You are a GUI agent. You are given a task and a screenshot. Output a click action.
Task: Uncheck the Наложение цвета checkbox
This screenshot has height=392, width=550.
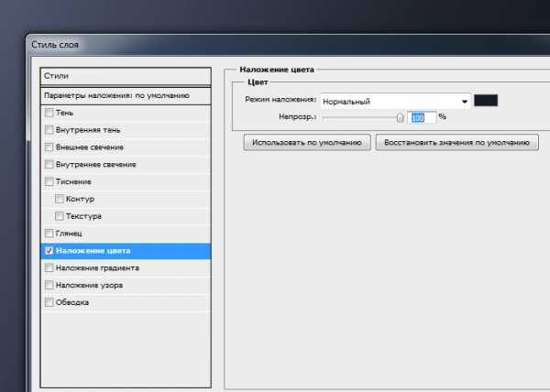point(49,251)
